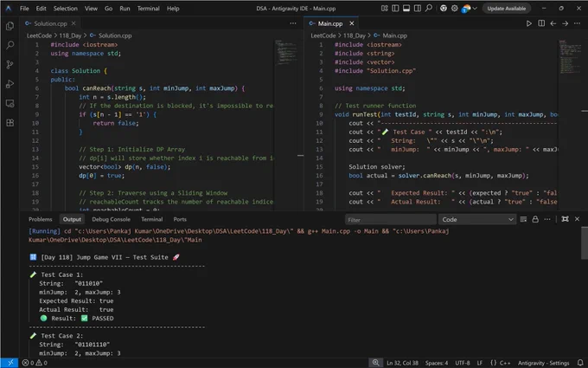This screenshot has width=588, height=368.
Task: Go to line via Ln 32, Col 38
Action: [x=402, y=363]
